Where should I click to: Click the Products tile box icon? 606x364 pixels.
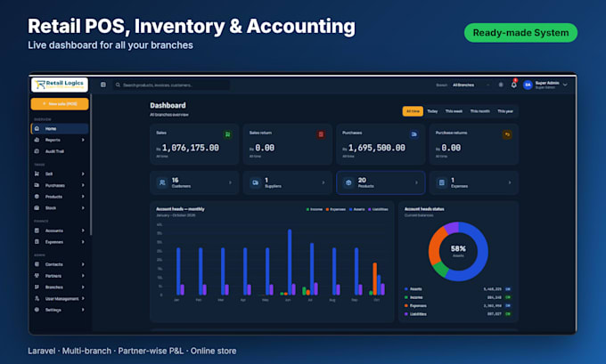348,182
